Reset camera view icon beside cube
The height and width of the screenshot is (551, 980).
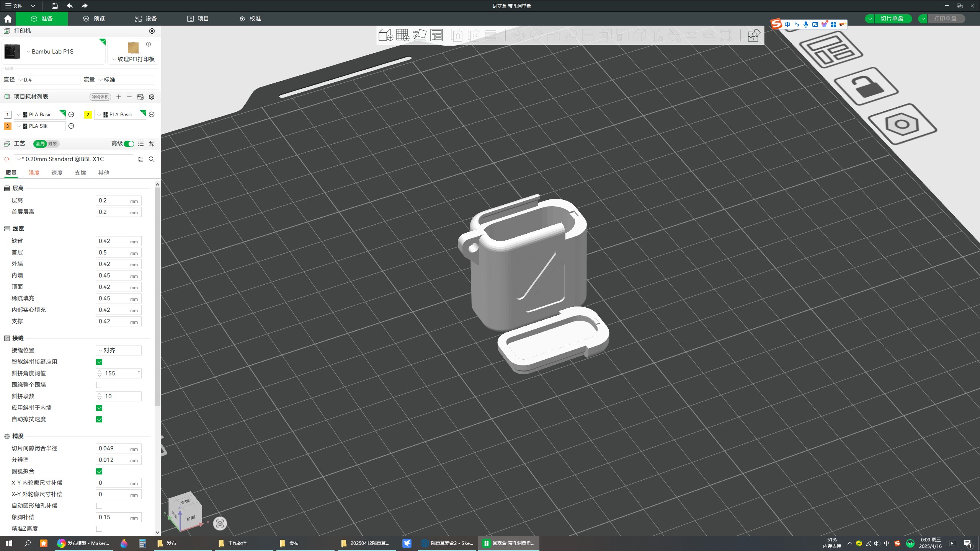pyautogui.click(x=220, y=523)
